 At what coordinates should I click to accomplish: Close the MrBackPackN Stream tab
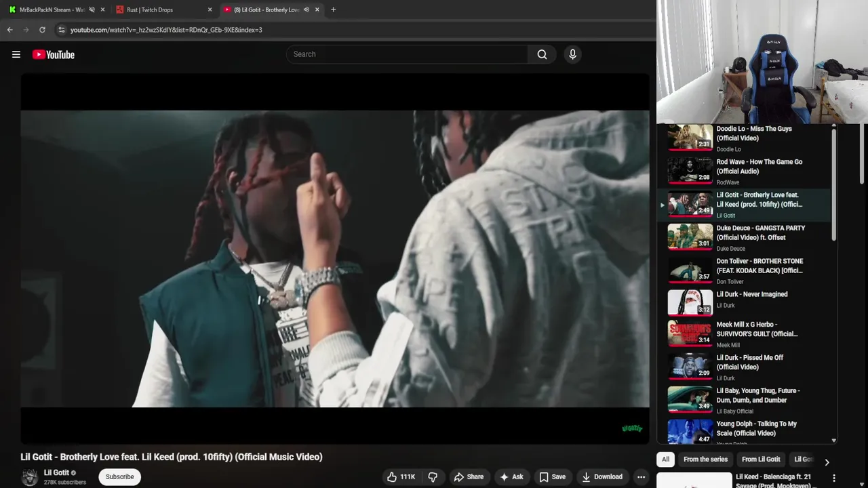(x=102, y=9)
